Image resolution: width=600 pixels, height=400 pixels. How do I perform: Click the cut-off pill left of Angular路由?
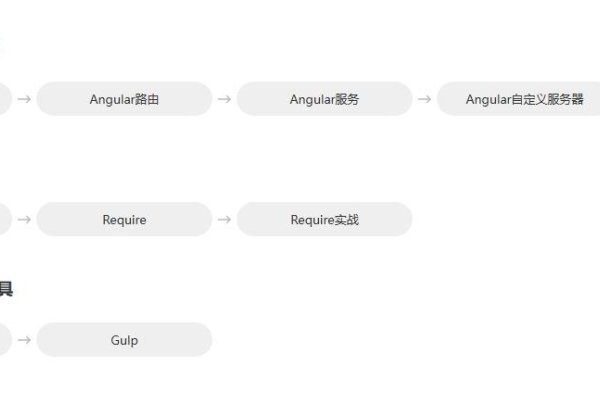(5, 99)
